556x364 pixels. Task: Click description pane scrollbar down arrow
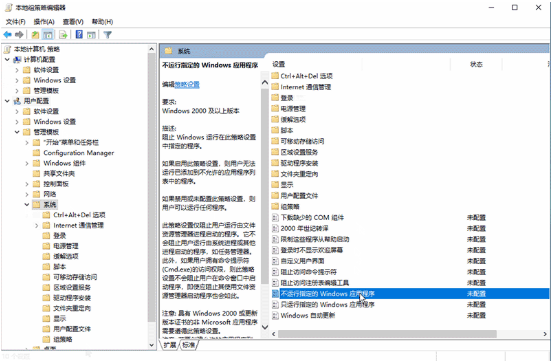pos(265,327)
